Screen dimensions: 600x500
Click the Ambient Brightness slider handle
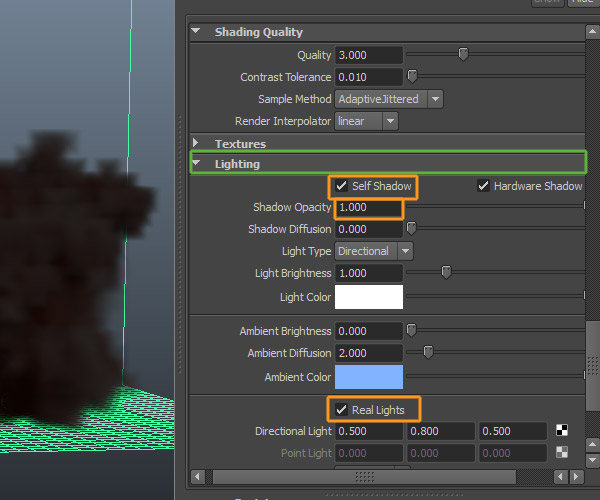click(411, 330)
